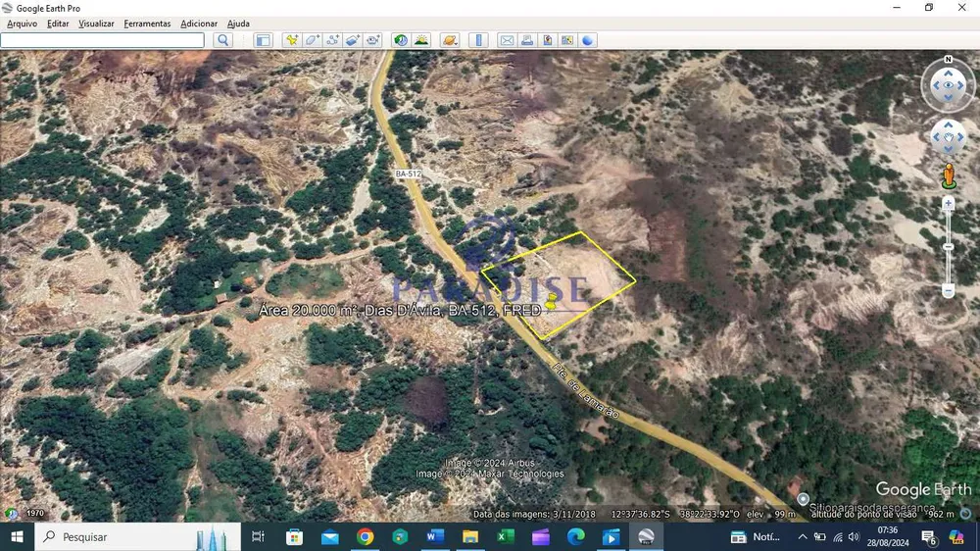Click the blue globe Earth icon
980x551 pixels.
587,40
